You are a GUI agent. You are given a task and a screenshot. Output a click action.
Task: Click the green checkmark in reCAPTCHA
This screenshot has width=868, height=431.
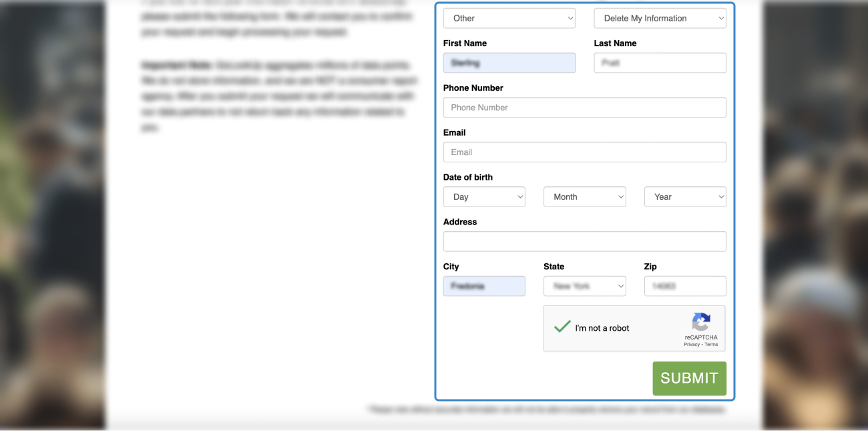(562, 327)
